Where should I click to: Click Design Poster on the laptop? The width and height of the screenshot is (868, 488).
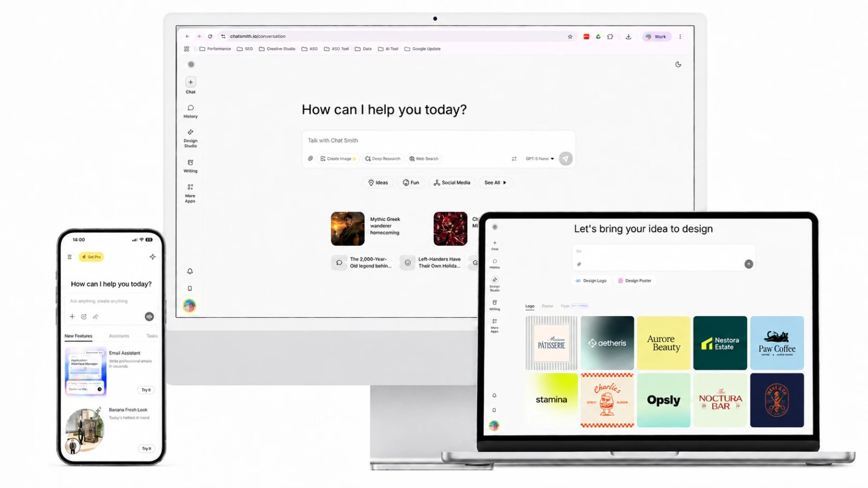(x=635, y=281)
